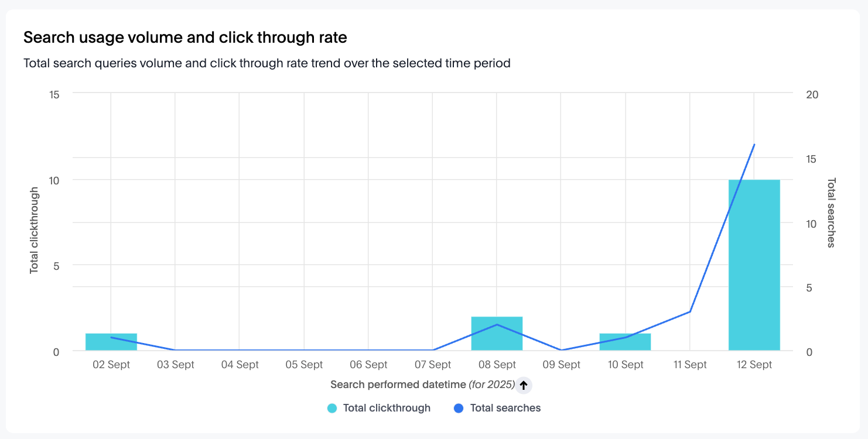Click the searches line peak above 12 Sept
The image size is (868, 439).
pyautogui.click(x=754, y=144)
